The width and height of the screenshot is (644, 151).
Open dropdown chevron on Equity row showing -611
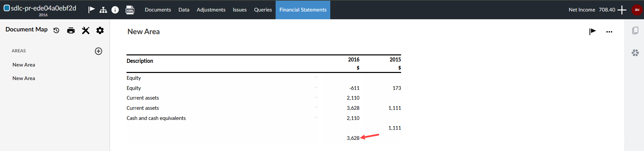316,87
